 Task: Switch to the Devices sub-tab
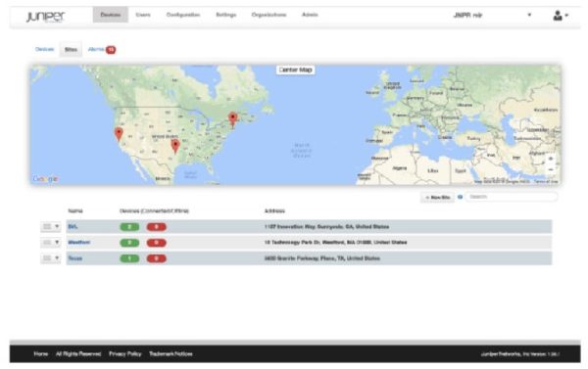coord(45,49)
